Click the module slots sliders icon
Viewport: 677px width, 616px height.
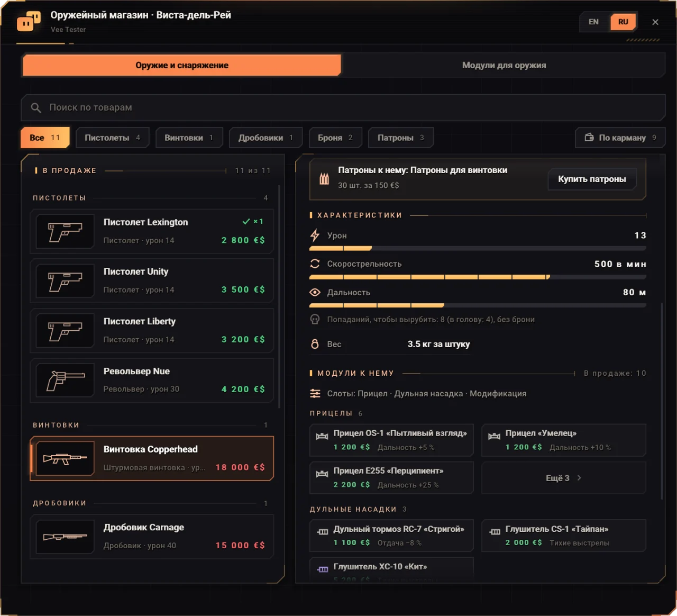coord(315,394)
